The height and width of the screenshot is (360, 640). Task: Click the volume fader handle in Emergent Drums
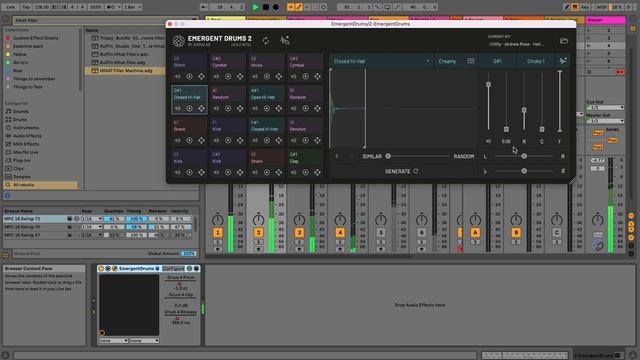[489, 84]
